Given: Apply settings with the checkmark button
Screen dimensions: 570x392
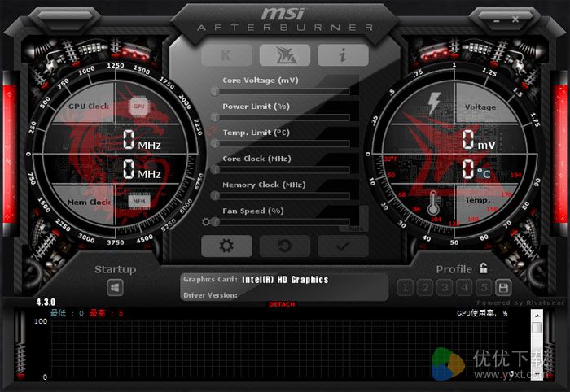Looking at the screenshot, I should coord(343,246).
